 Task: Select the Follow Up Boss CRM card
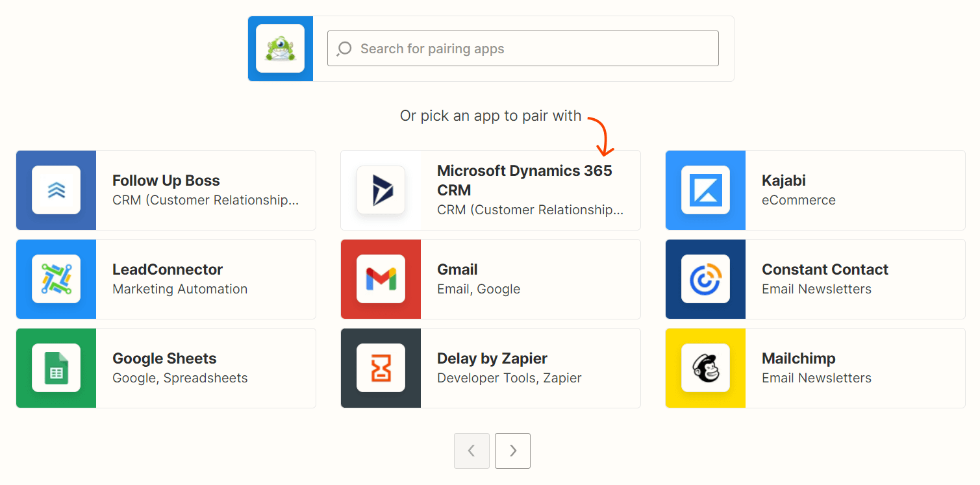click(x=166, y=190)
